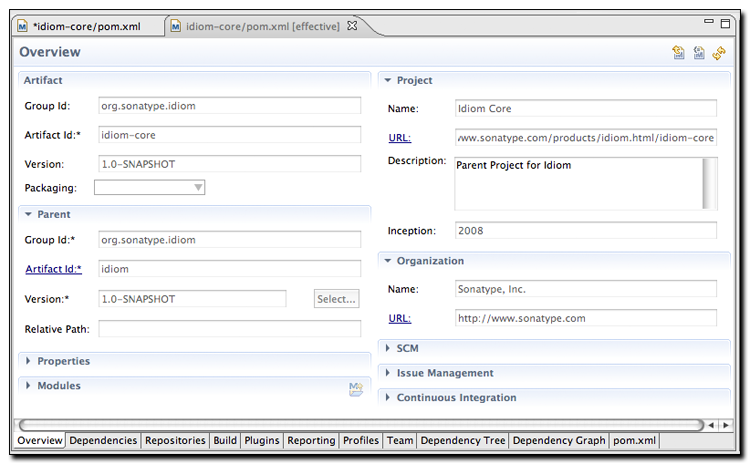Click the Show Effective POM toolbar icon
This screenshot has width=750, height=464.
pyautogui.click(x=699, y=53)
